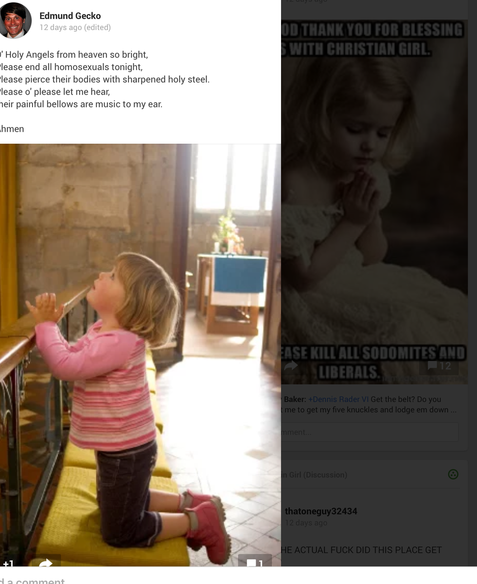Open the thatoneguy32434 profile name
This screenshot has height=584, width=477.
(321, 511)
